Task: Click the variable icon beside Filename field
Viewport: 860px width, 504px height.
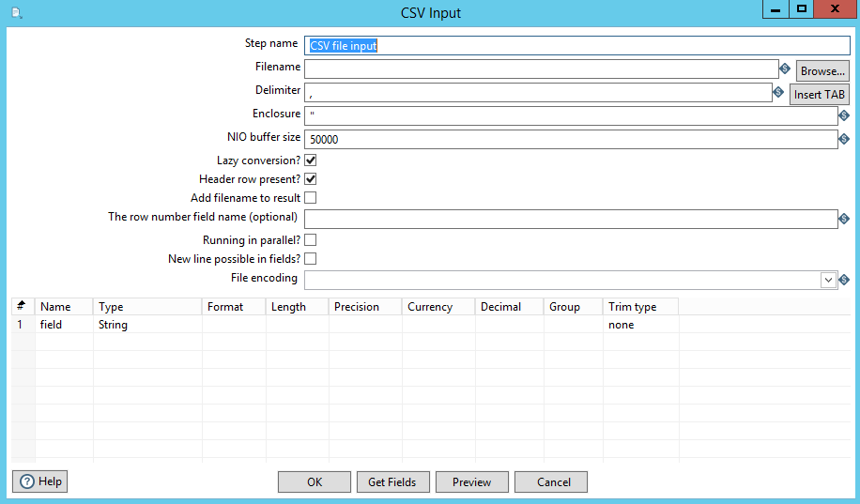Action: pos(784,69)
